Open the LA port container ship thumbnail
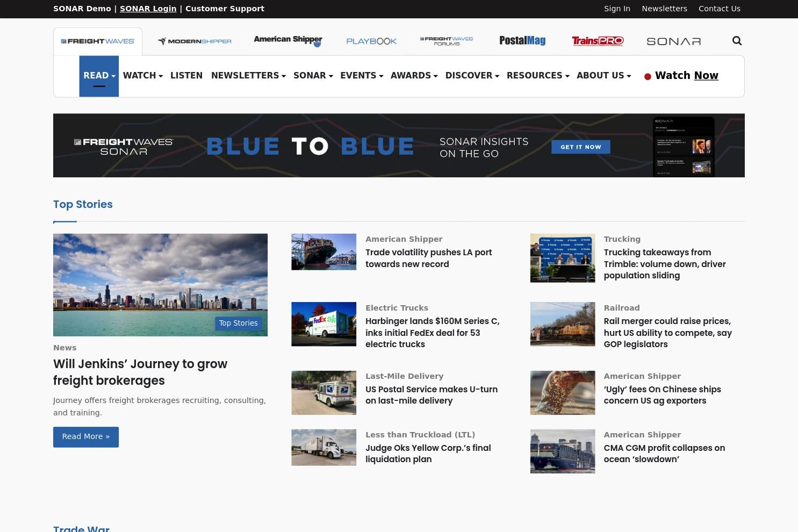Screen dimensions: 798x532 pyautogui.click(x=323, y=252)
